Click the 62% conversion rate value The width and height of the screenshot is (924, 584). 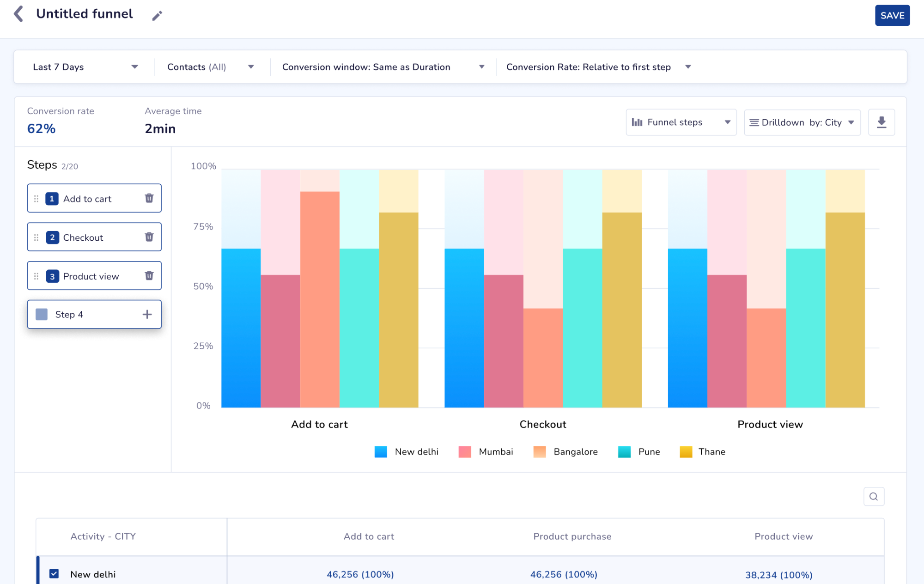pyautogui.click(x=42, y=128)
